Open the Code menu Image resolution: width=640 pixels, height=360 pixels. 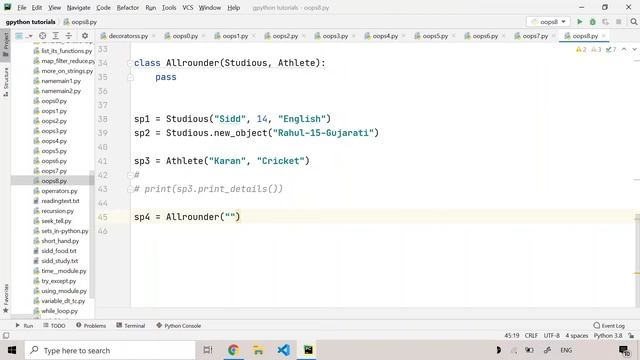(103, 8)
